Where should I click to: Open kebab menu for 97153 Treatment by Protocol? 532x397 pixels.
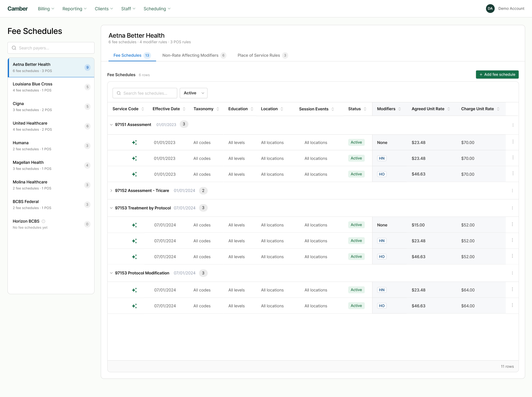click(512, 208)
